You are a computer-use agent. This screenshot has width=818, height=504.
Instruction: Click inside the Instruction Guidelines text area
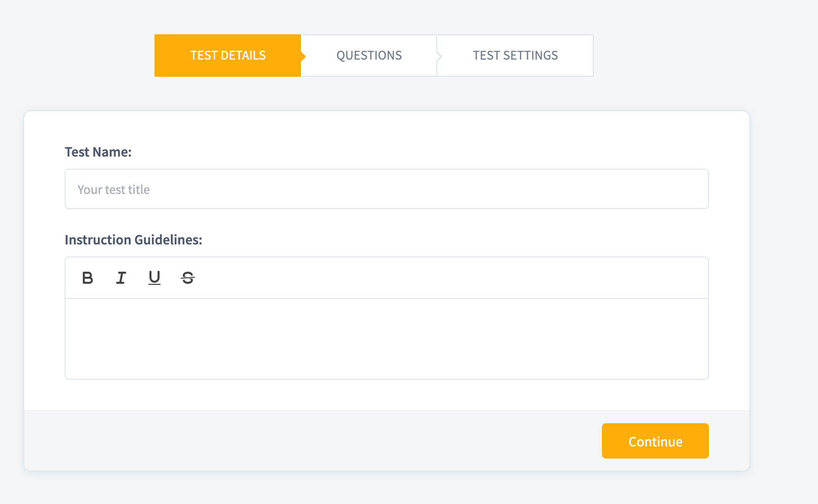point(386,338)
